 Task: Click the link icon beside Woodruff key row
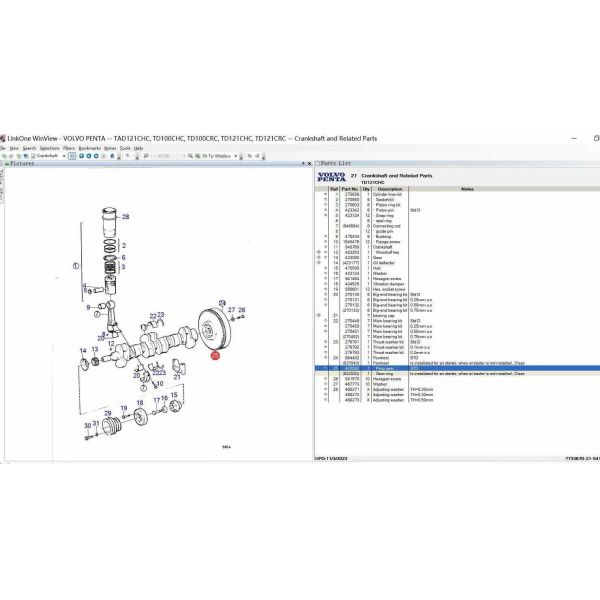point(319,253)
